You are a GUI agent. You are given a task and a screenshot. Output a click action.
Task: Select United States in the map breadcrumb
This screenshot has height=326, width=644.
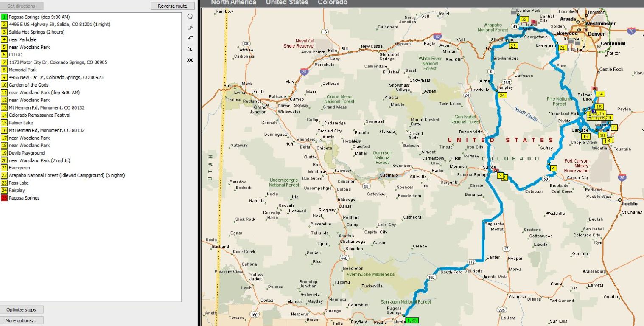click(287, 3)
